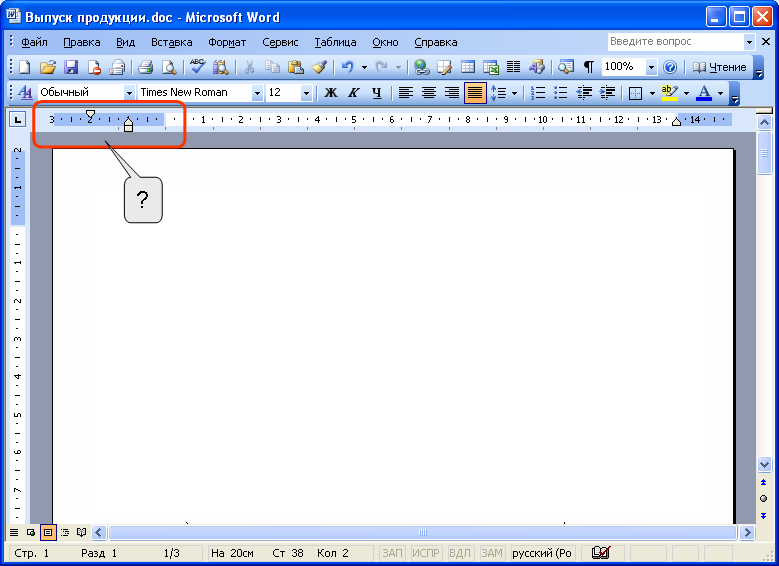779x566 pixels.
Task: Toggle italic formatting (К)
Action: pyautogui.click(x=353, y=92)
